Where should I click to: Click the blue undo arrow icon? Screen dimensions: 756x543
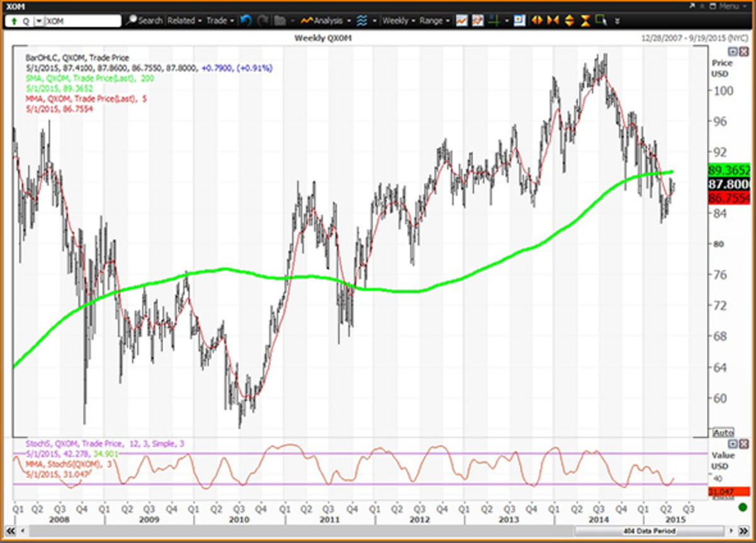[246, 21]
